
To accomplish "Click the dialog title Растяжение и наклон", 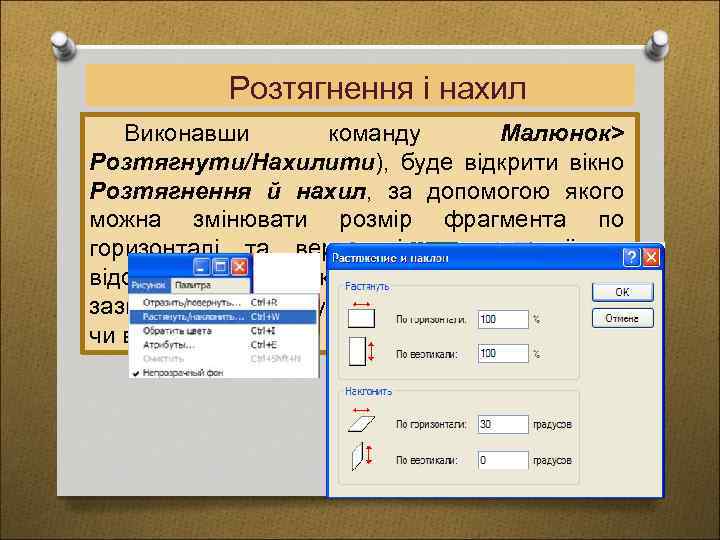I will point(390,258).
